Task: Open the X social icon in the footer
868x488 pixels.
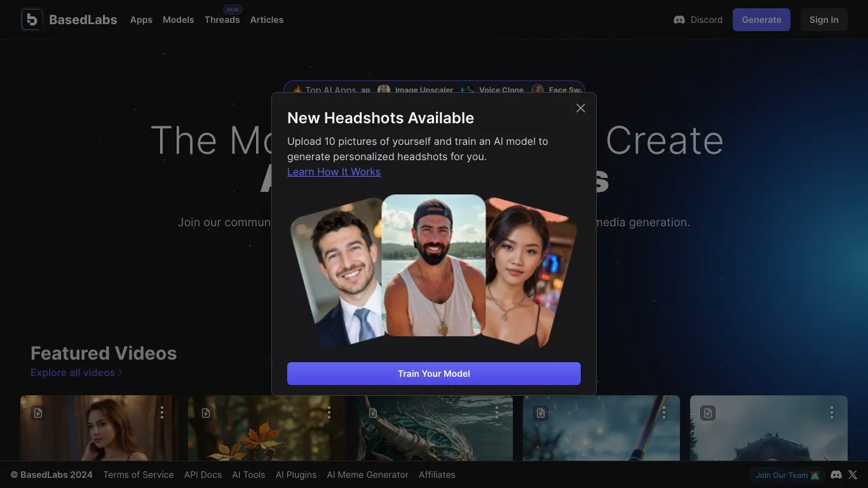Action: 853,475
